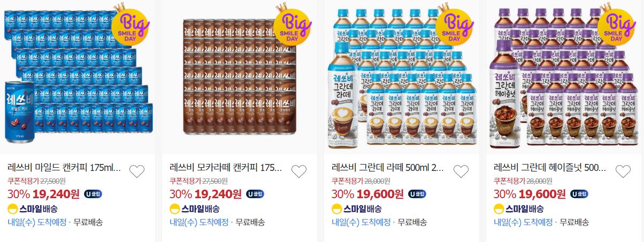Favorite the 레쓰비 마일드 캔커피 heart icon
Viewport: 644px width, 242px height.
tap(137, 171)
